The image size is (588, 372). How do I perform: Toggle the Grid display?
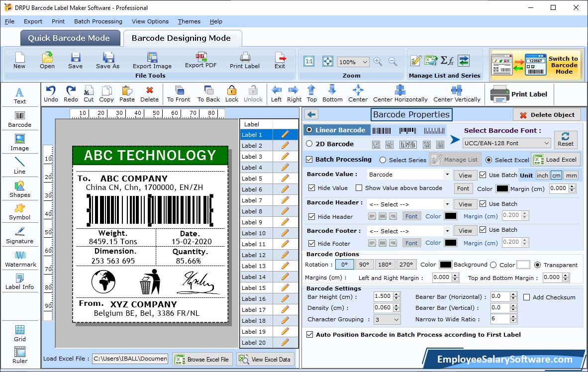tap(19, 333)
